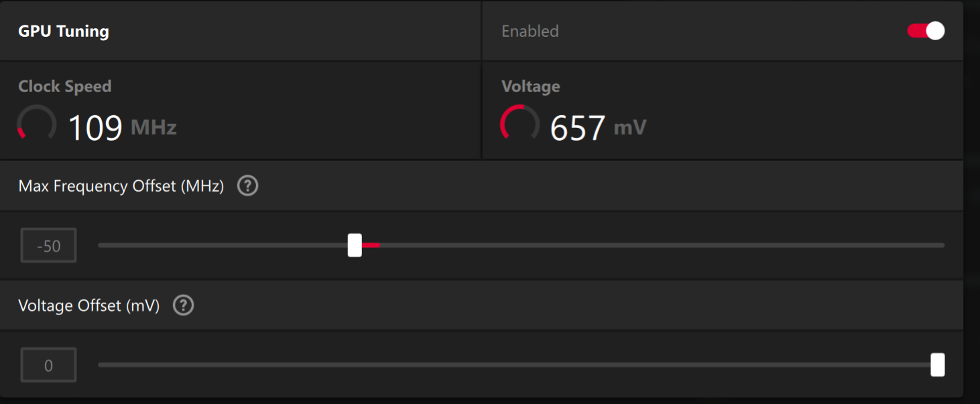Click the 657 mV voltage reading
The image size is (980, 404).
pos(598,127)
